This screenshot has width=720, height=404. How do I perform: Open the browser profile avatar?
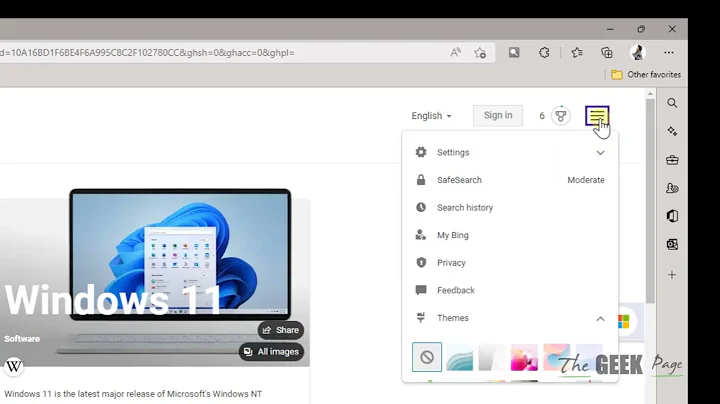pos(637,53)
